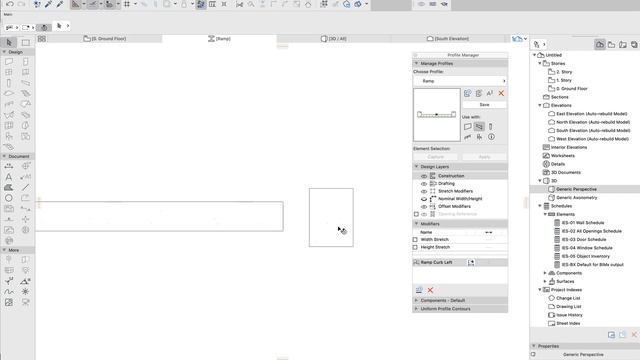Click the Save profile button
This screenshot has width=640, height=360.
(x=484, y=105)
